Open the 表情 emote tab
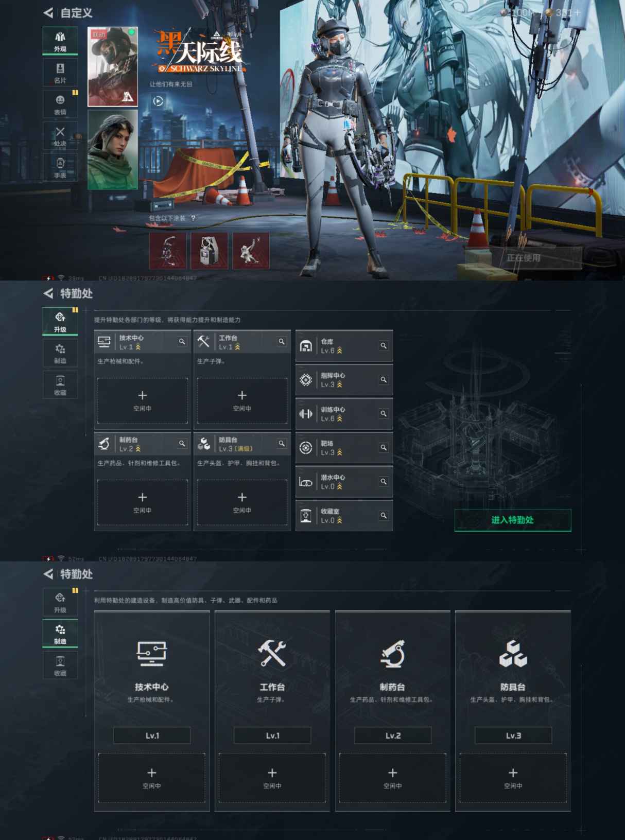Image resolution: width=625 pixels, height=840 pixels. tap(60, 104)
